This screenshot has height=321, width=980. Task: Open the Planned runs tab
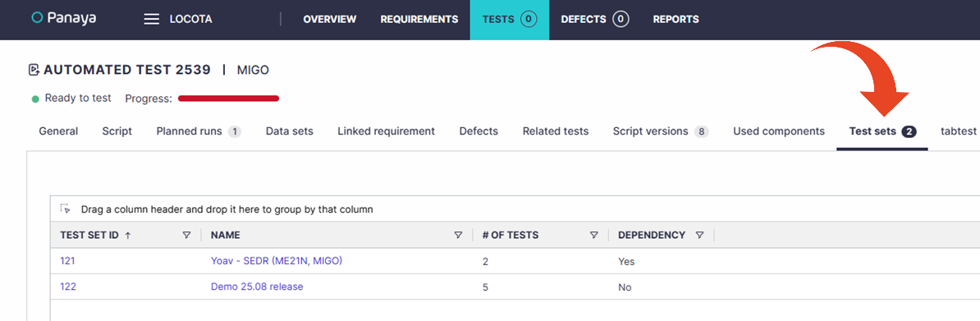[199, 131]
